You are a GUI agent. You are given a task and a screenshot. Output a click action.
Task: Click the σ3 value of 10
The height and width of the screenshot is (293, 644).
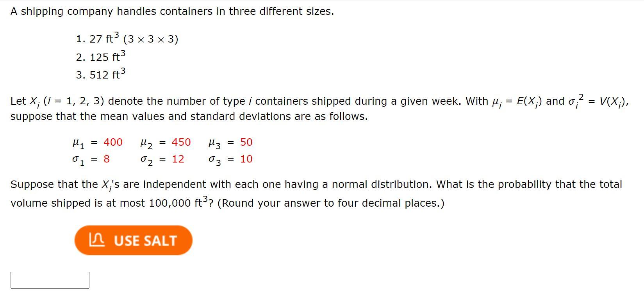[x=246, y=159]
